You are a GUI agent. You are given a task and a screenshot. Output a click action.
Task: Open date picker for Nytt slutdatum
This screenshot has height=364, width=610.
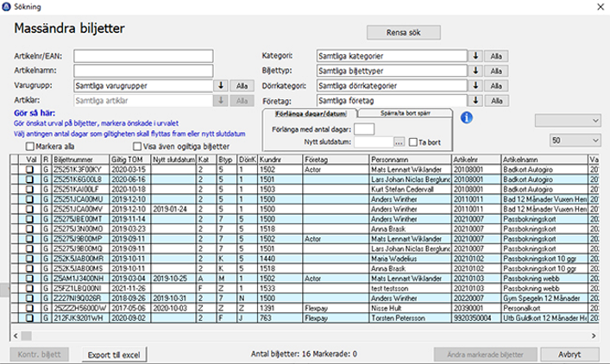click(x=399, y=142)
